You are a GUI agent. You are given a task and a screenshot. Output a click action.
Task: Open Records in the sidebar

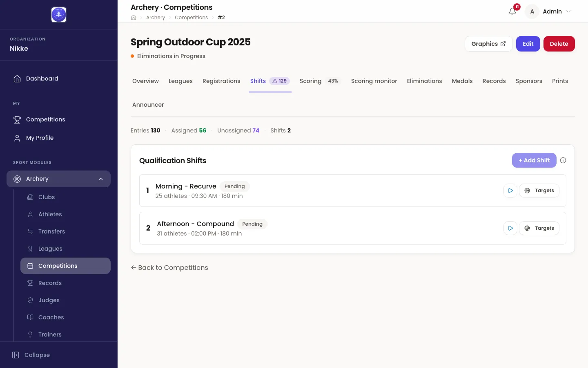(65, 283)
